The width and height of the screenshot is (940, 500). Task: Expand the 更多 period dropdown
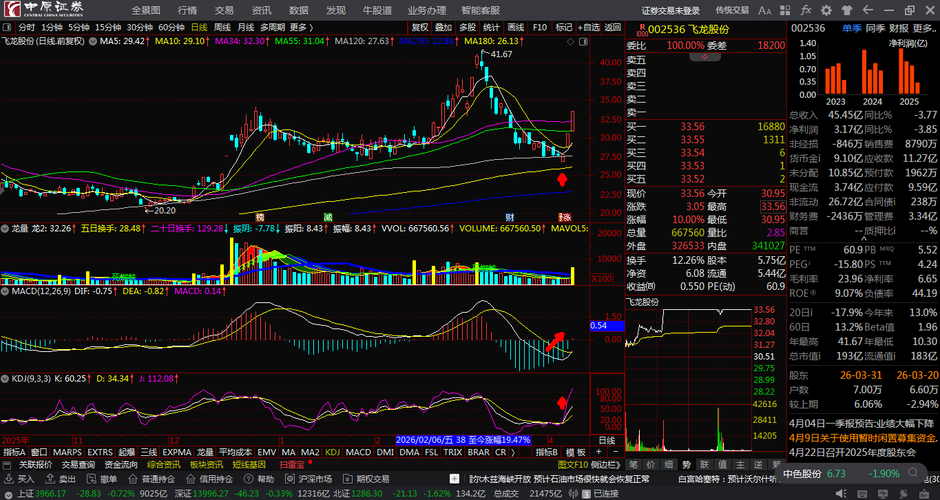tap(301, 28)
